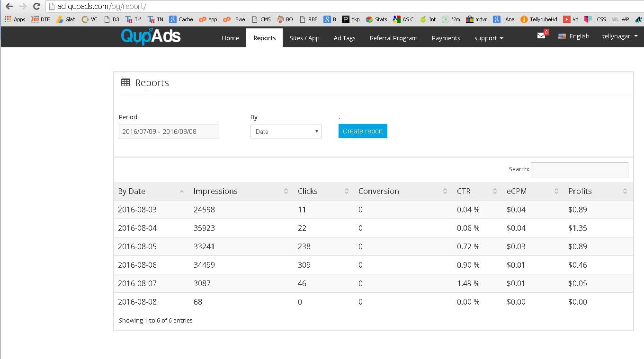
Task: Open the Sites / App tab
Action: 304,38
